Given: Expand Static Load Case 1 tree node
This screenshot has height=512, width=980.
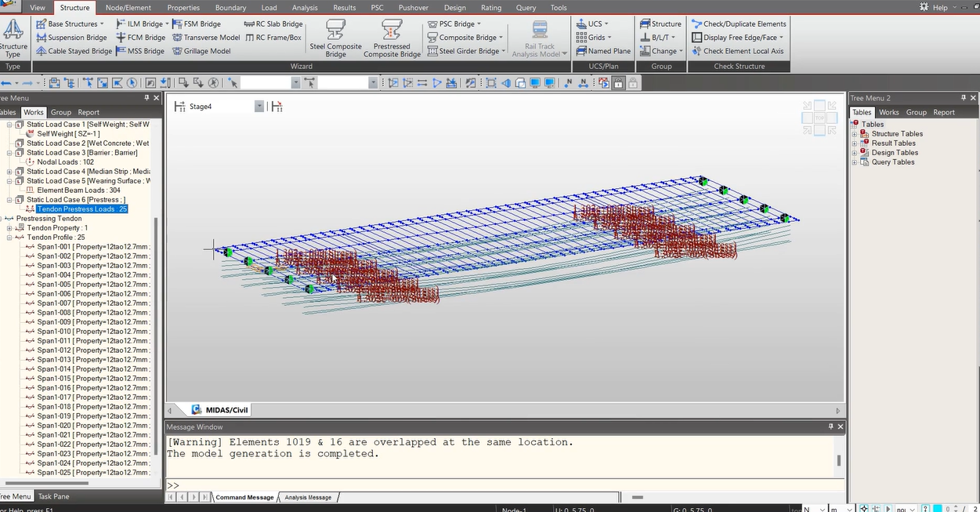Looking at the screenshot, I should click(x=9, y=125).
